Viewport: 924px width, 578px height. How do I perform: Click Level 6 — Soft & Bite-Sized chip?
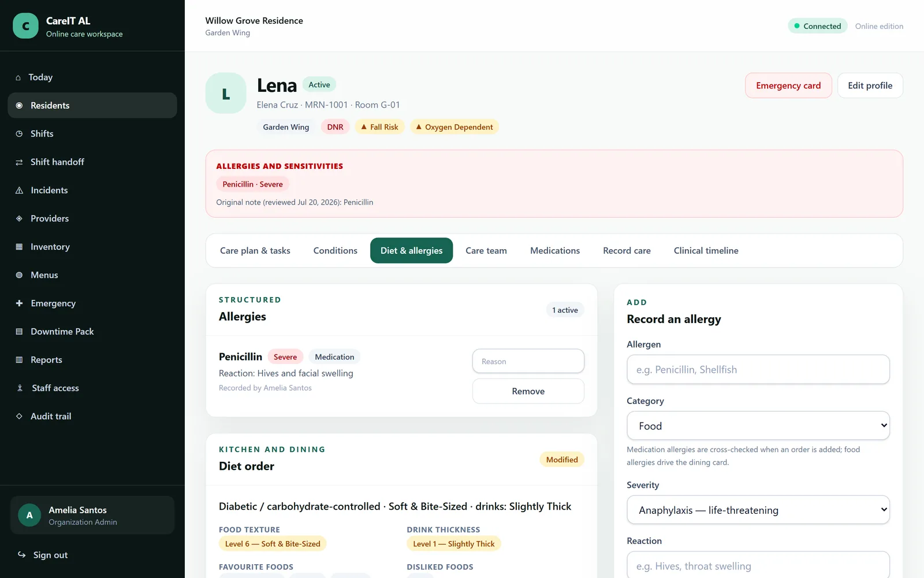[x=273, y=544]
